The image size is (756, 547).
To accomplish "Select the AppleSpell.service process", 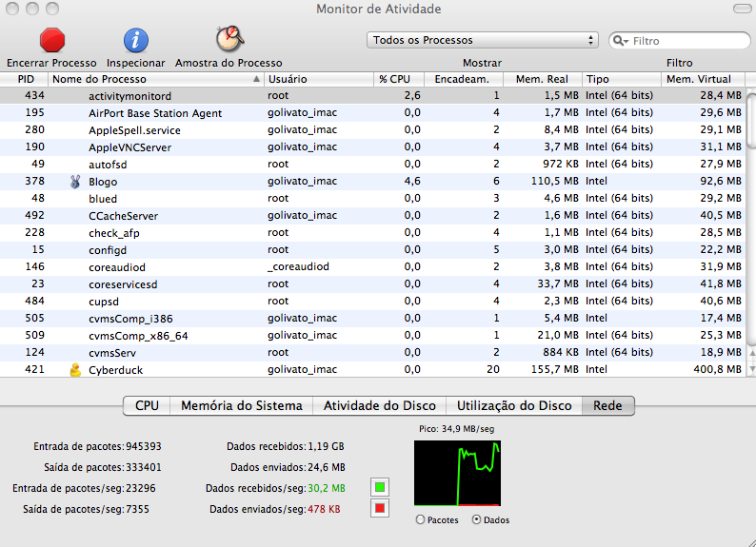I will (134, 130).
